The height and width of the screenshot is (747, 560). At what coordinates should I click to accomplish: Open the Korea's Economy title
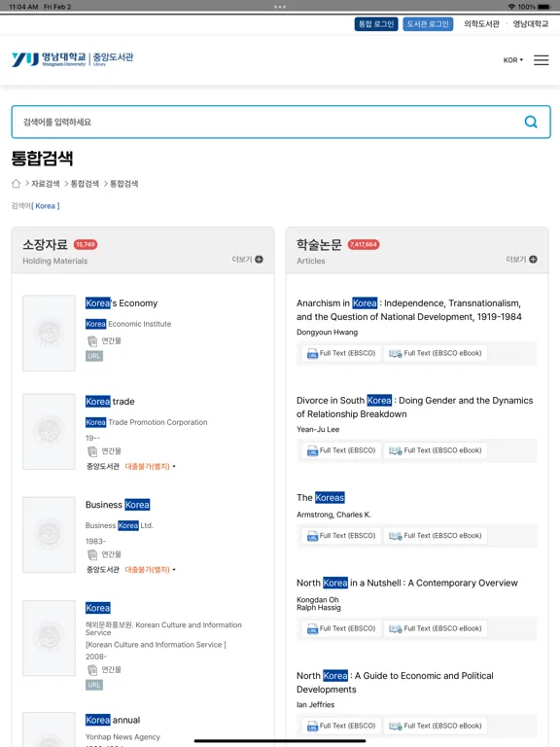[122, 303]
